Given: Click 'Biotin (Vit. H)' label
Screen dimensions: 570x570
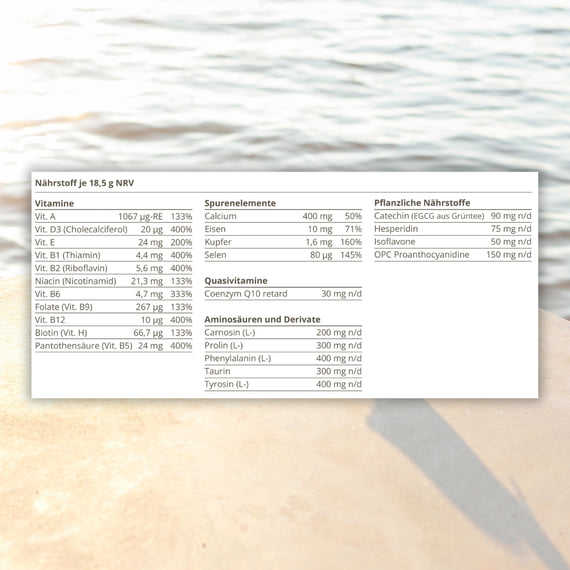Looking at the screenshot, I should pos(61,333).
